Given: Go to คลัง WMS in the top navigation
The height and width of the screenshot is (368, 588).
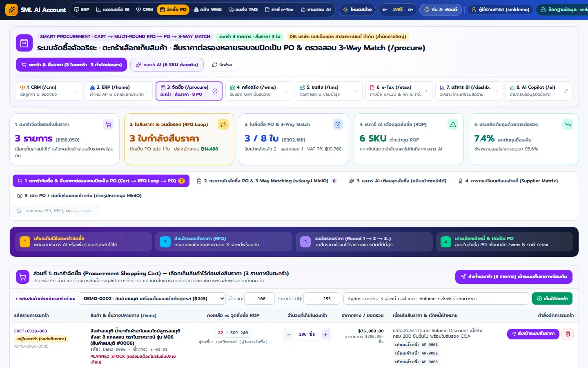Looking at the screenshot, I should tap(207, 9).
